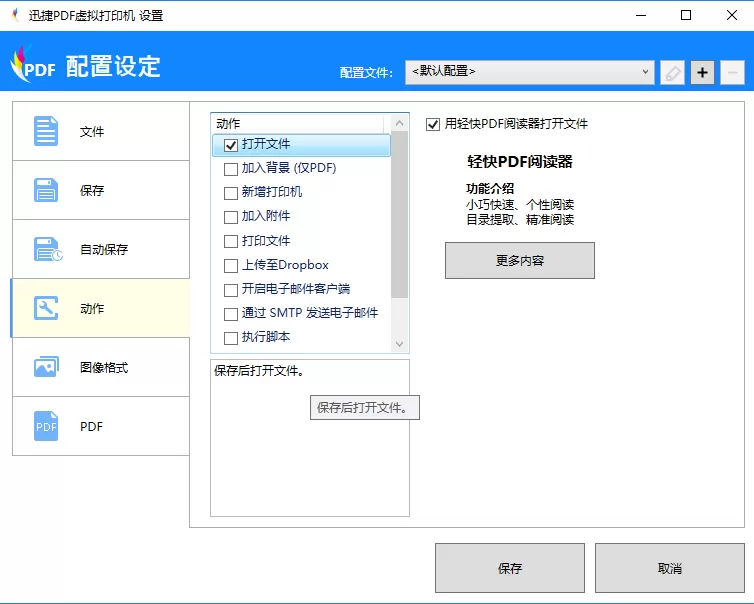Check the 执行脚本 checkbox
Screen dimensions: 754x604
(x=231, y=338)
